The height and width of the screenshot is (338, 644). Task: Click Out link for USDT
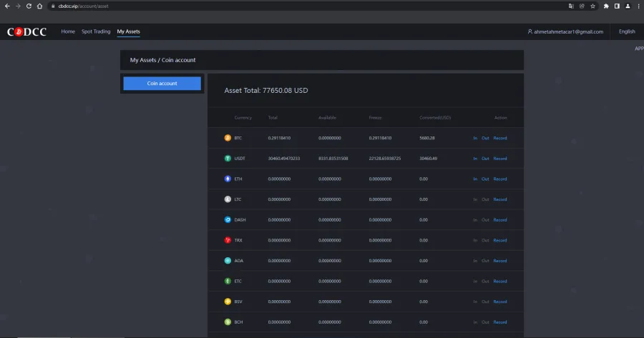[485, 159]
